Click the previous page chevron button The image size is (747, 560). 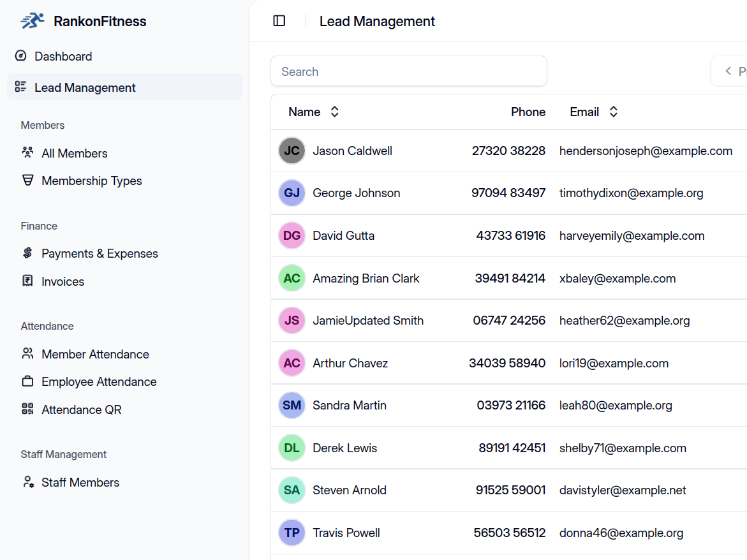tap(729, 71)
